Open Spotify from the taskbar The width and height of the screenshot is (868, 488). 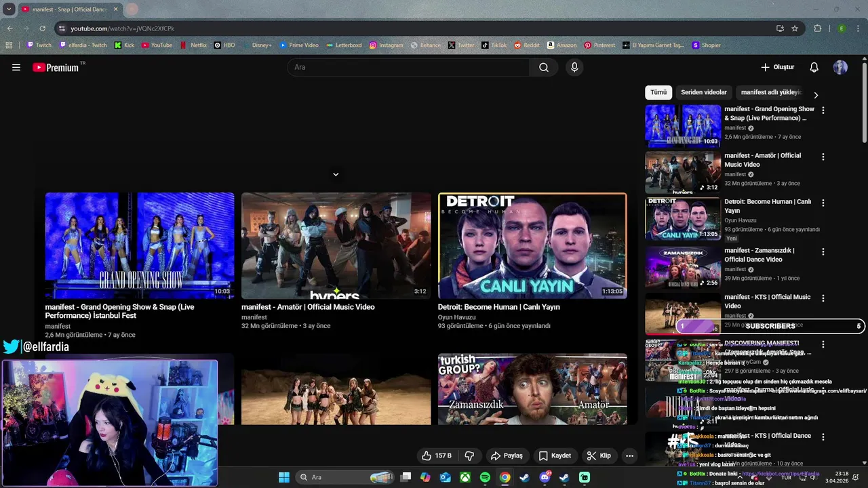[x=485, y=477]
